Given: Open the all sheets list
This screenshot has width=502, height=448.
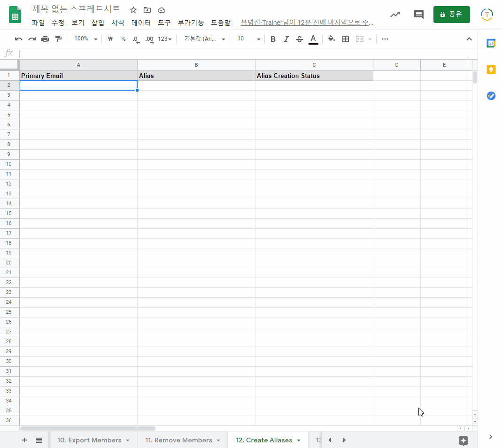Looking at the screenshot, I should 39,440.
